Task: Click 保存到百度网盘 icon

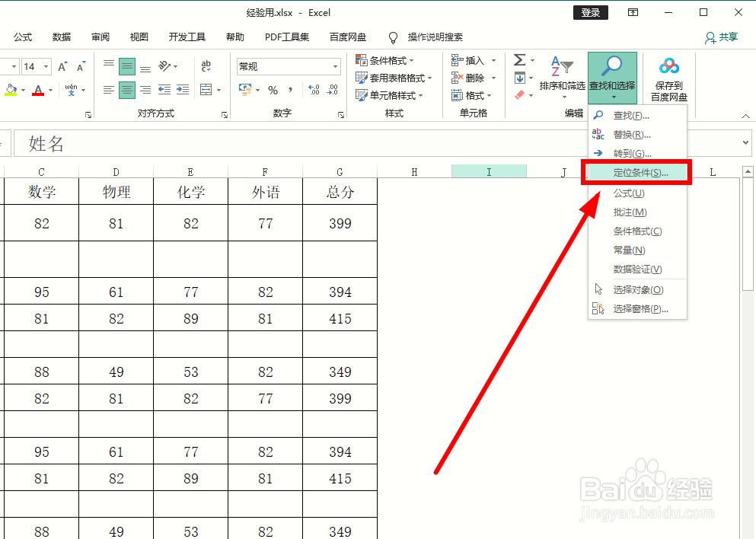Action: (x=668, y=76)
